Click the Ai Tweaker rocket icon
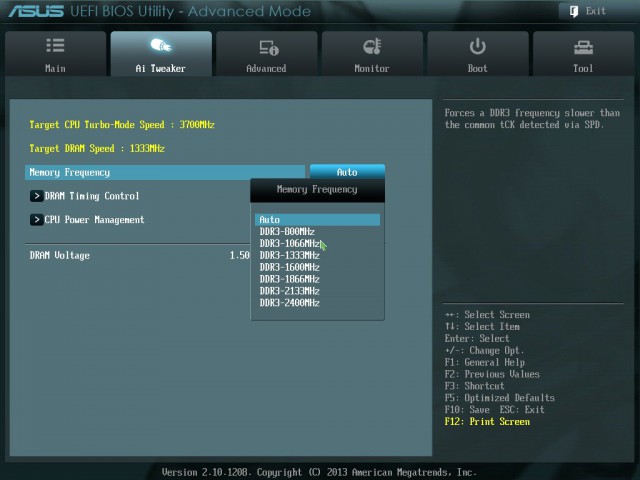Viewport: 640px width, 480px height. click(x=161, y=45)
